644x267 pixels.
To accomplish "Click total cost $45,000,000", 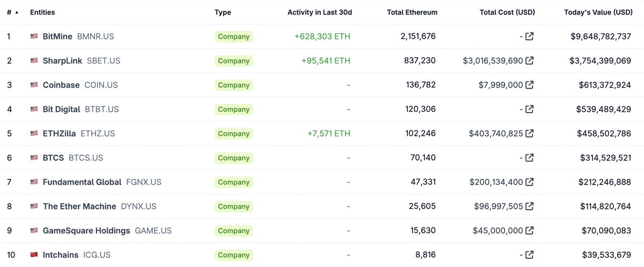I will tap(498, 230).
